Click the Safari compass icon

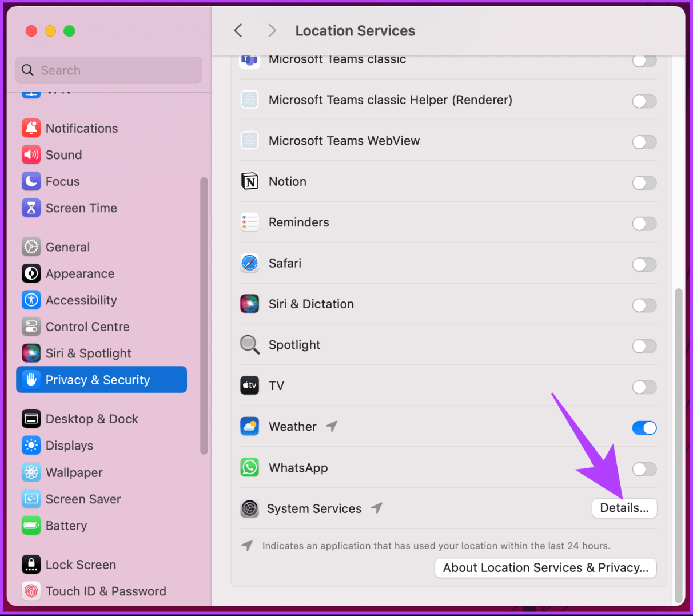(x=250, y=263)
